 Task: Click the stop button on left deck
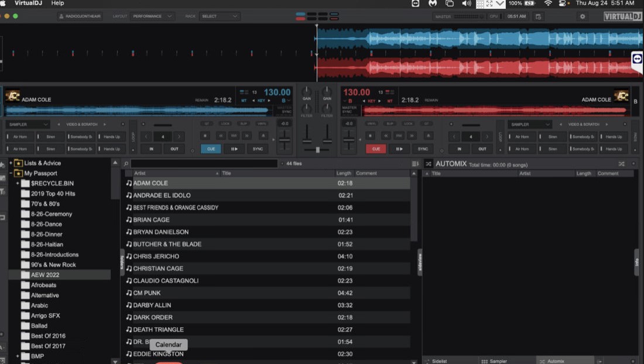point(205,136)
